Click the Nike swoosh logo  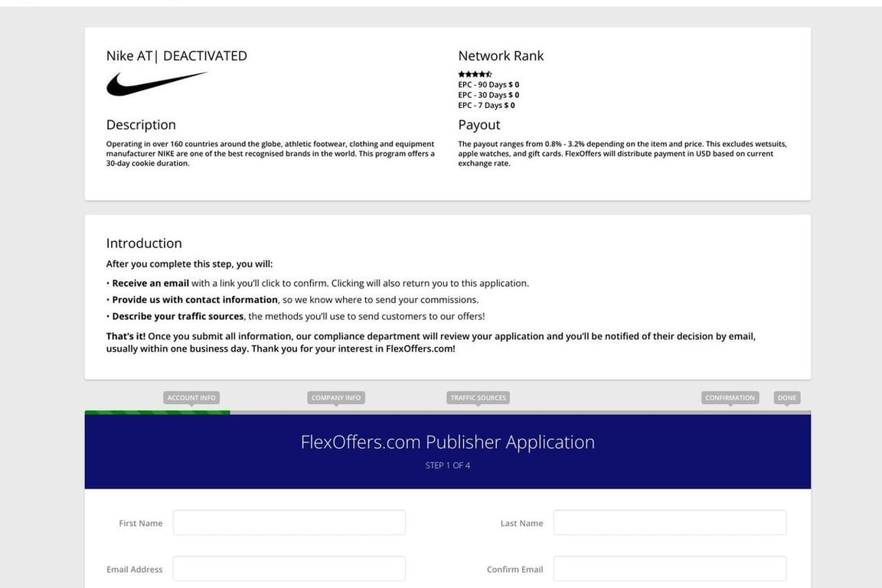point(157,83)
